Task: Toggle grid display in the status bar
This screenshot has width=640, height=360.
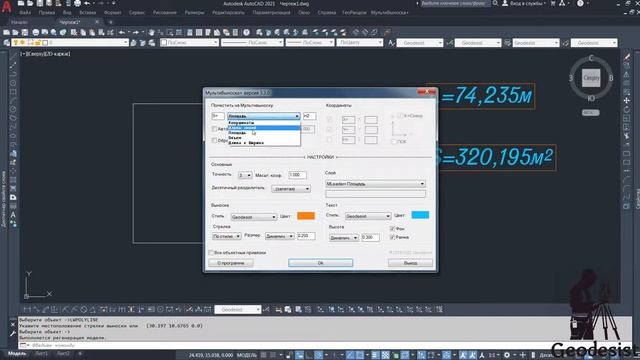Action: click(x=264, y=355)
